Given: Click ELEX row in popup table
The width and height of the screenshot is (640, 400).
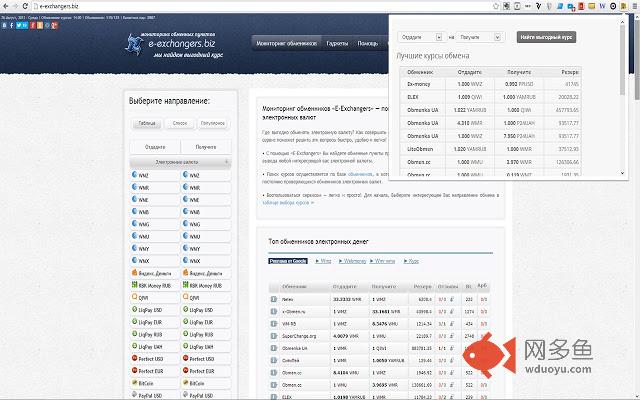Looking at the screenshot, I should [490, 97].
